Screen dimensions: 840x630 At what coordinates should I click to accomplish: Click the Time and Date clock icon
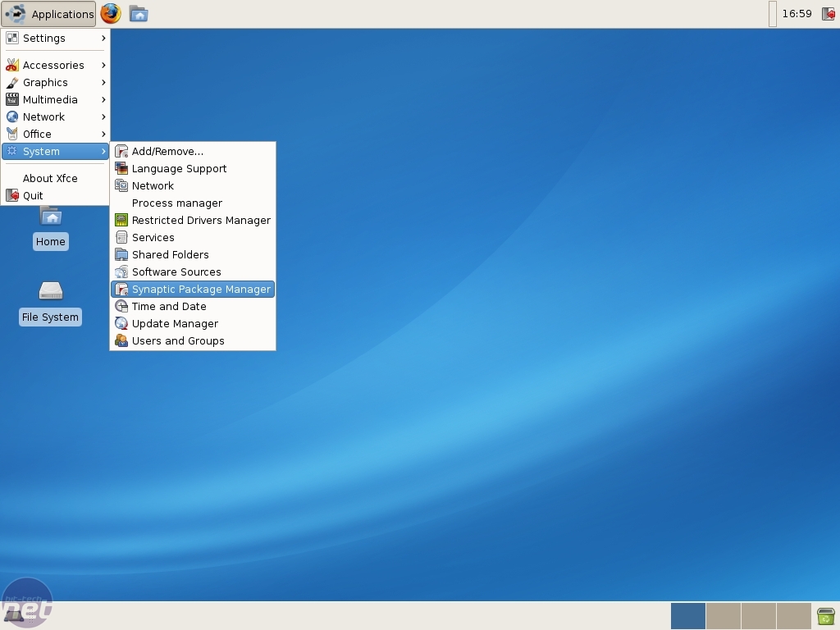[121, 307]
